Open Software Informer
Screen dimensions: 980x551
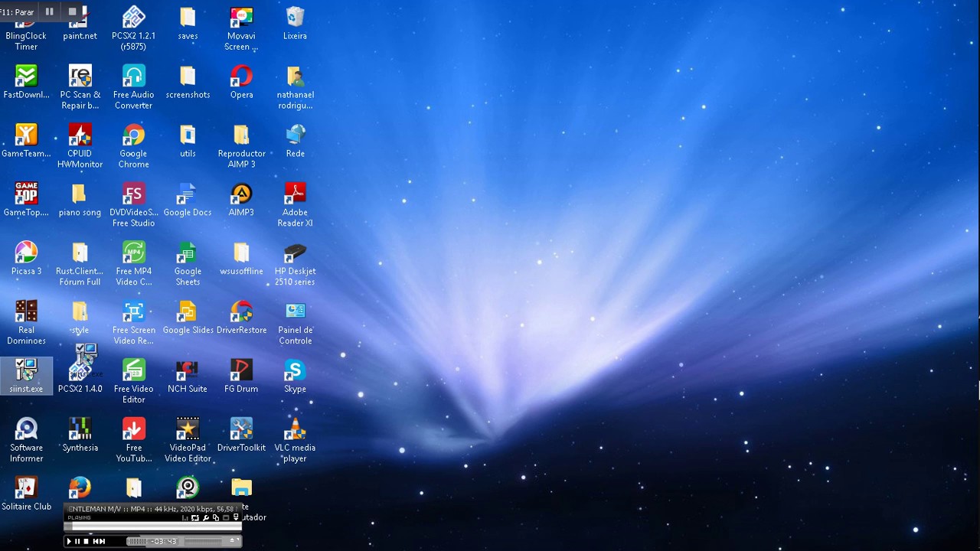[26, 440]
